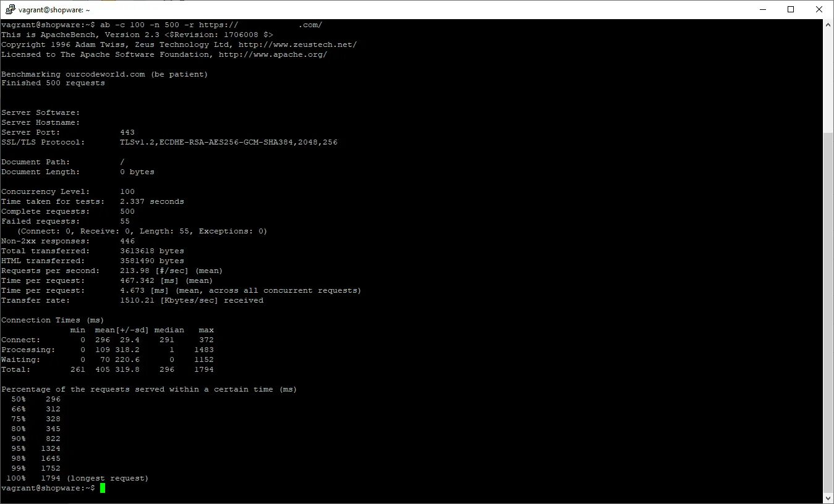The width and height of the screenshot is (834, 504).
Task: Click 'Benchmarking ourcodeworld.com (be patient)' line
Action: pos(104,74)
